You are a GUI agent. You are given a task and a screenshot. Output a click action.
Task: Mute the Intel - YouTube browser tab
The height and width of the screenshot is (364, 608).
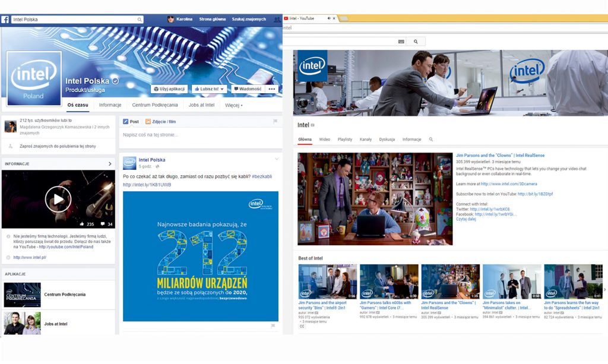[329, 18]
